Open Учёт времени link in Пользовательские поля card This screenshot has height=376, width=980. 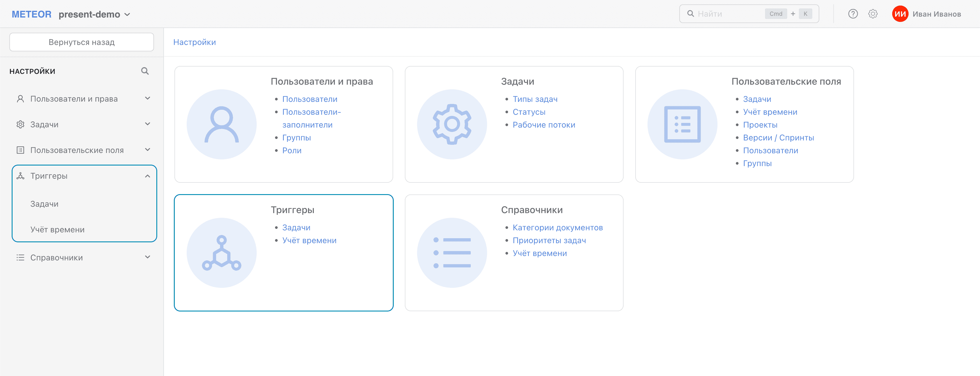770,112
